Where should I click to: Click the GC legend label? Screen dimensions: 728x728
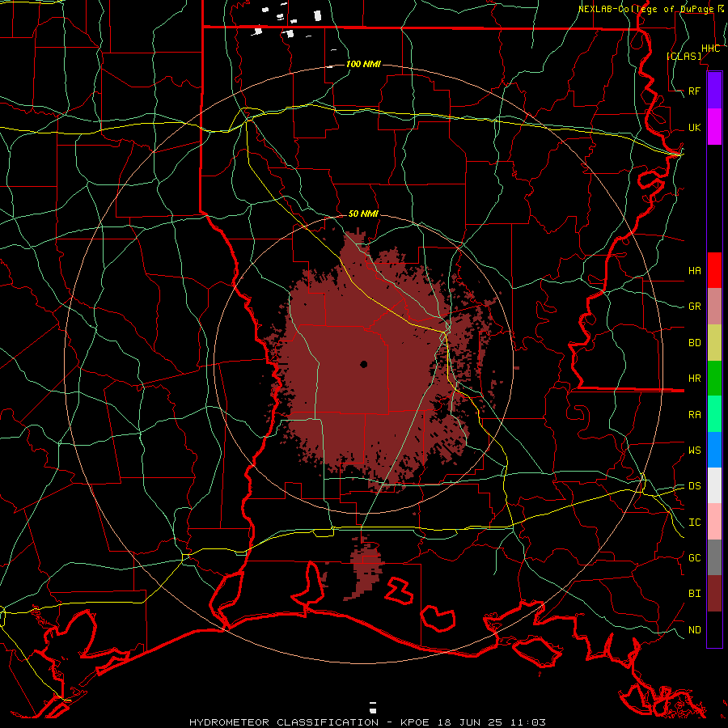pos(694,558)
